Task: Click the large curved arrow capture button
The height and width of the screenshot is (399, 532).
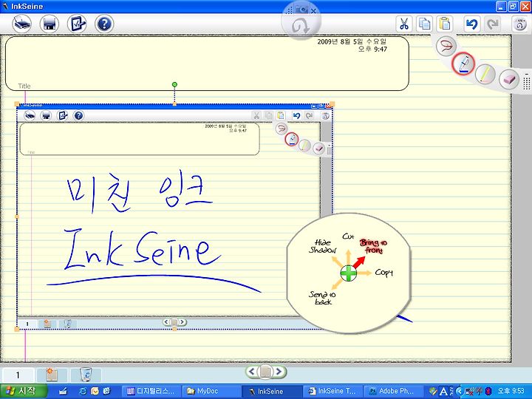Action: coord(301,27)
